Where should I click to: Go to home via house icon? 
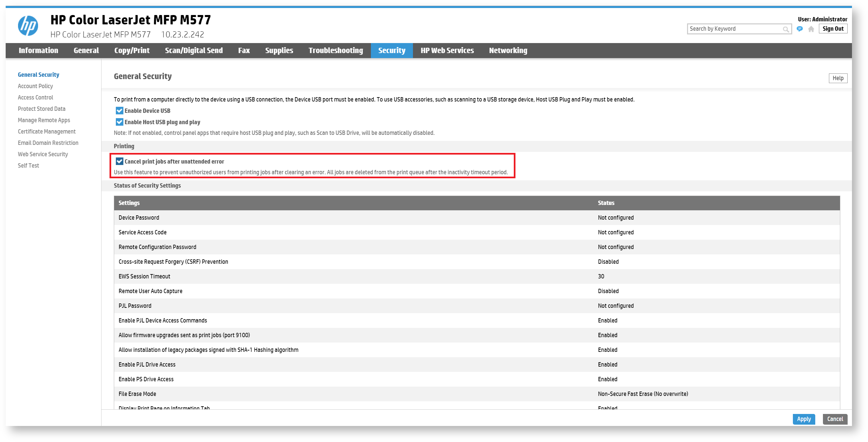tap(811, 29)
